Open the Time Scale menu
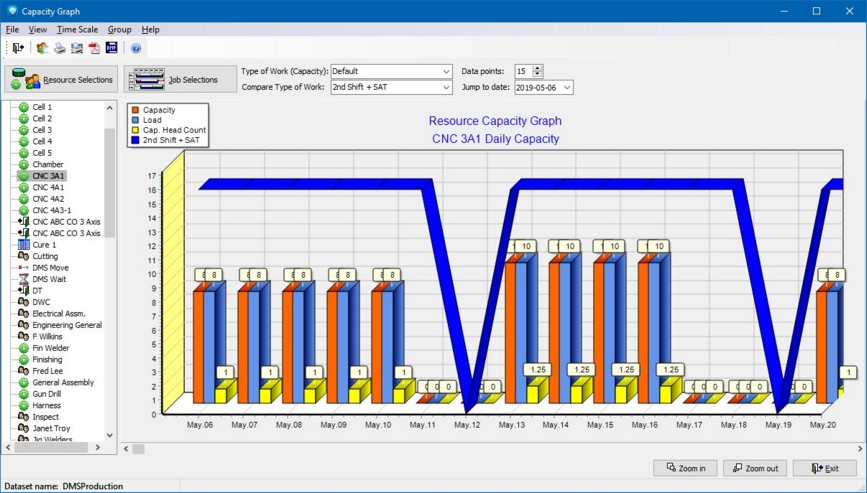The image size is (867, 493). [77, 30]
